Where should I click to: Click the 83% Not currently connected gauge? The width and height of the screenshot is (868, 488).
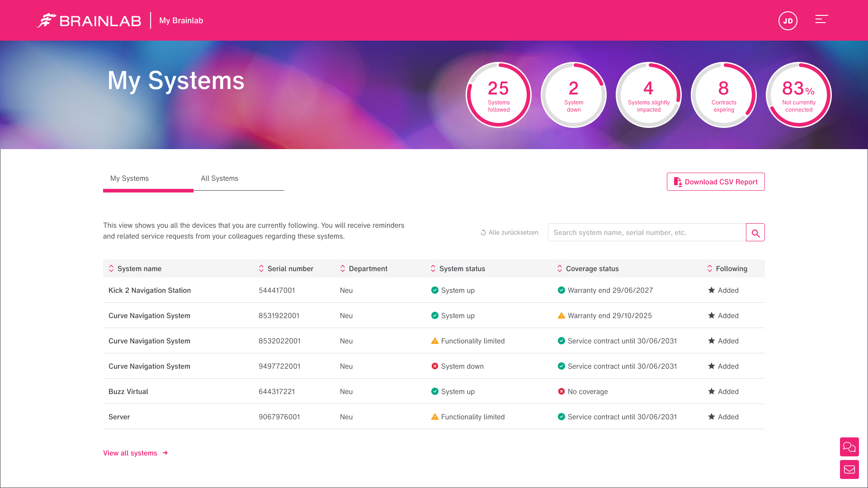click(x=799, y=95)
